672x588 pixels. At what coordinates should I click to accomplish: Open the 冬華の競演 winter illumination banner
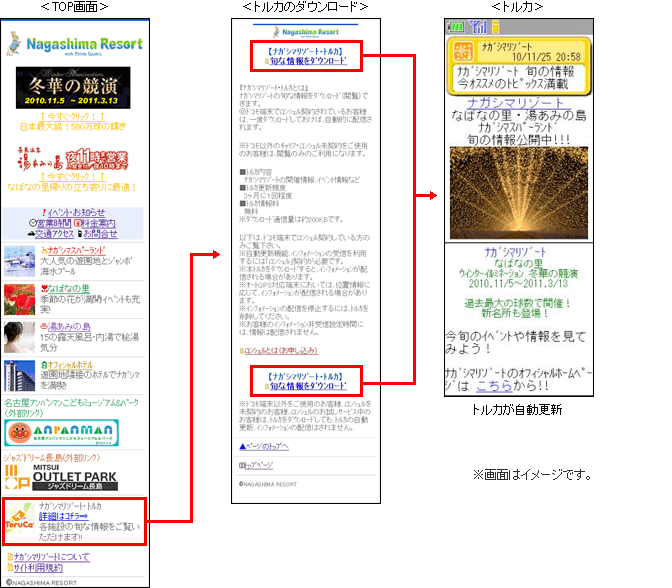click(73, 87)
